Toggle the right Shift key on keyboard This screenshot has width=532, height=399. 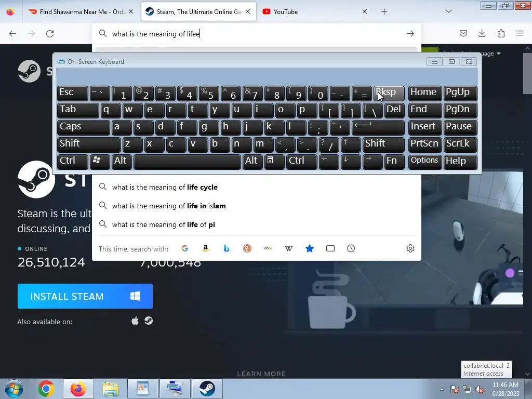pyautogui.click(x=383, y=144)
